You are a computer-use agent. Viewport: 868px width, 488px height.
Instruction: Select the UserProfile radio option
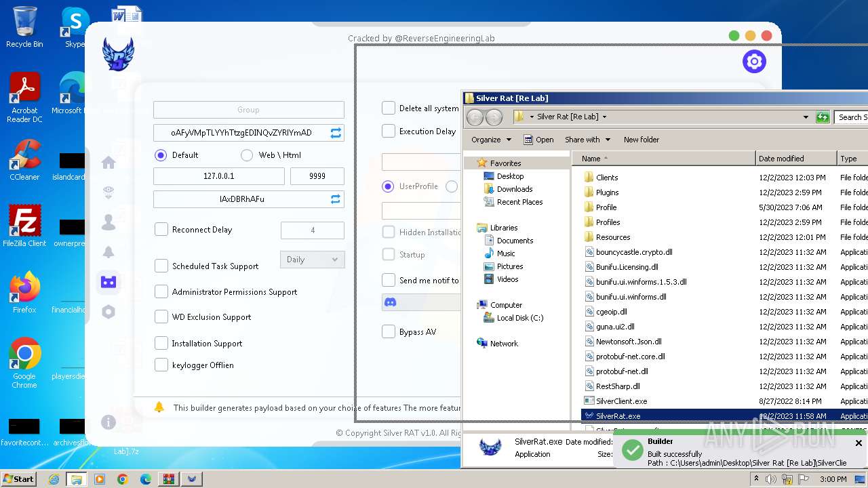pyautogui.click(x=388, y=186)
